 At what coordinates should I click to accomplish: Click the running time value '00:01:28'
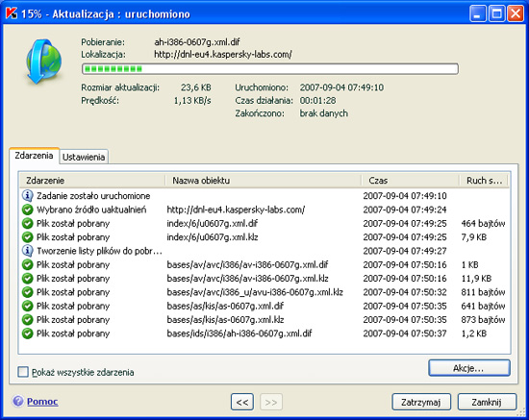pos(317,101)
